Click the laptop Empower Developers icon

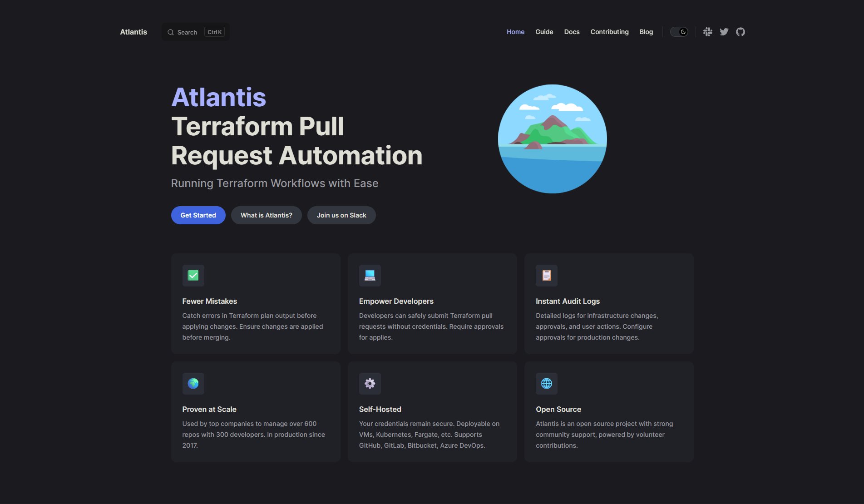click(x=370, y=276)
